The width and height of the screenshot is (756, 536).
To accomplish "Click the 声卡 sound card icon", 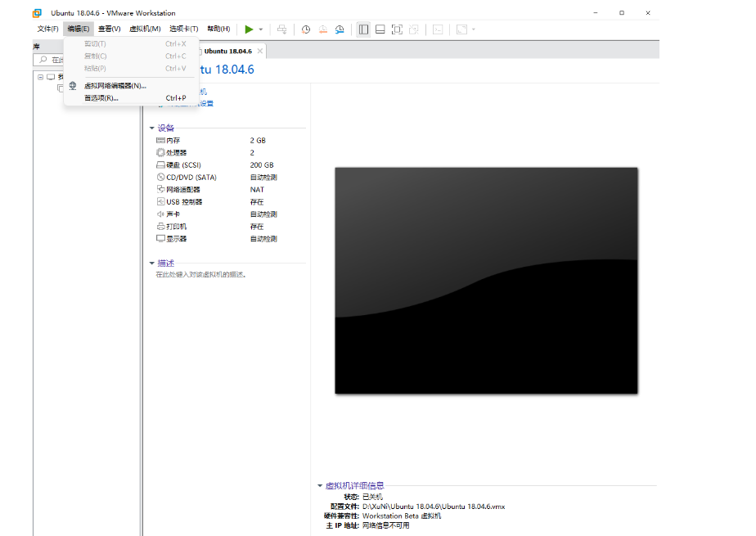I will pyautogui.click(x=160, y=214).
